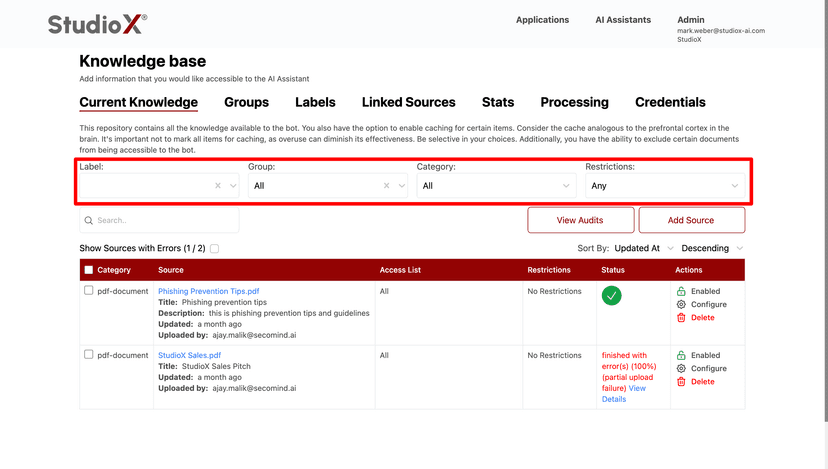
Task: Open the Category filter dropdown
Action: pos(496,185)
